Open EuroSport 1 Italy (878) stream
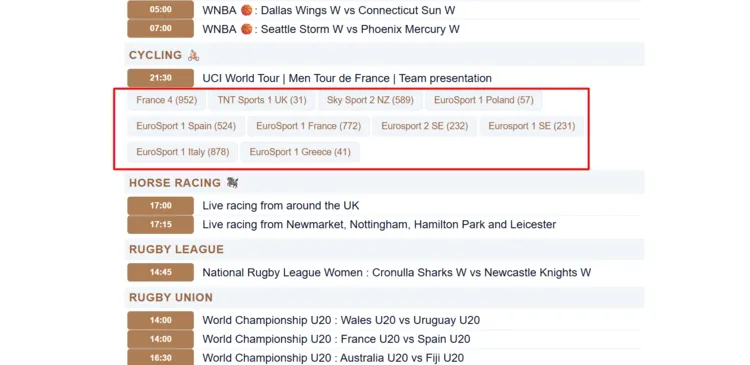Viewport: 750px width, 365px height. (x=183, y=152)
